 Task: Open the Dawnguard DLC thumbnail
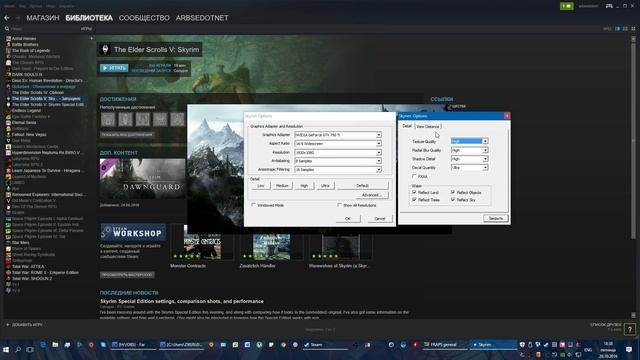coord(142,179)
